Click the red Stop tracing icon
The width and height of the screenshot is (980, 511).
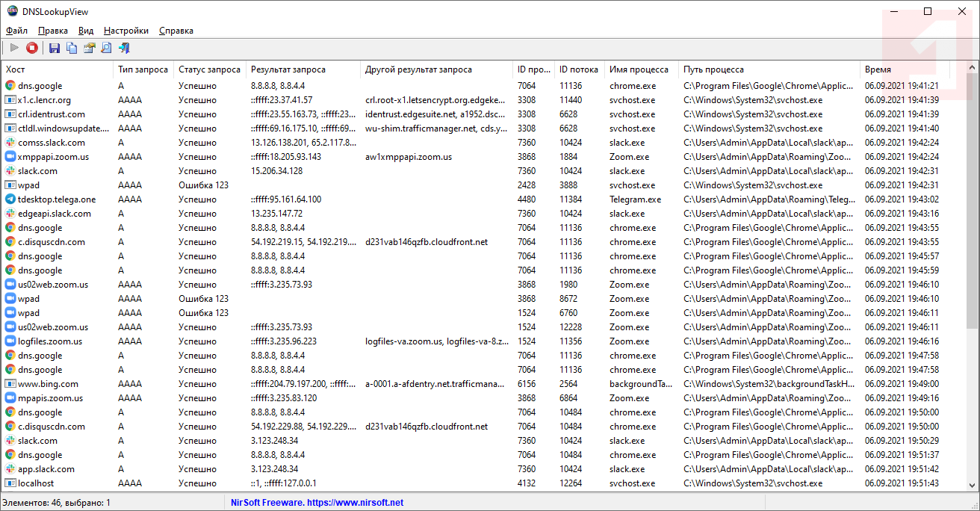click(32, 48)
